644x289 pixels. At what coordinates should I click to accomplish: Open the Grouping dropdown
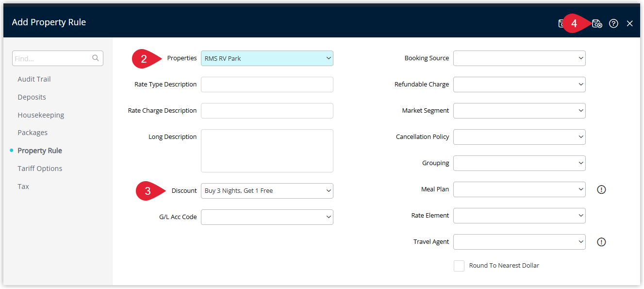click(x=519, y=163)
